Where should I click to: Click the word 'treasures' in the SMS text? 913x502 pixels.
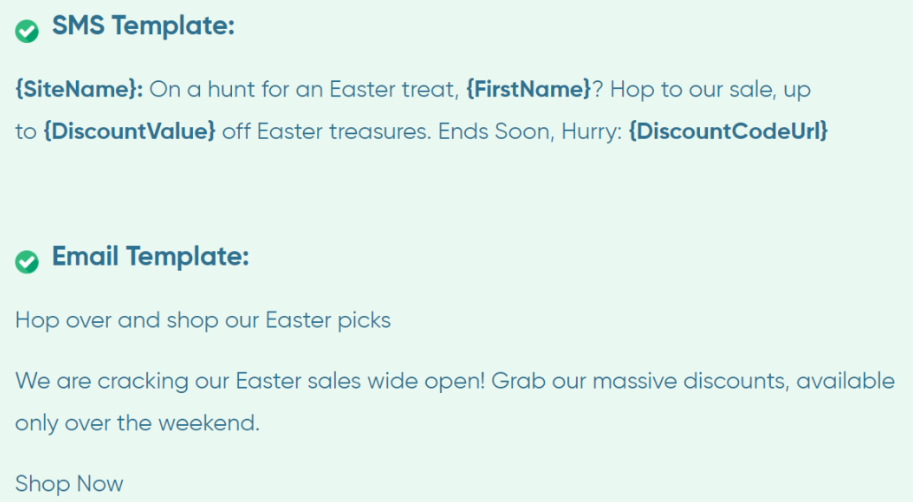pyautogui.click(x=380, y=131)
